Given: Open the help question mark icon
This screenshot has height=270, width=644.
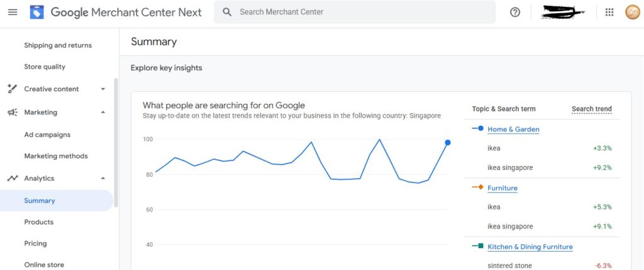Looking at the screenshot, I should 515,12.
